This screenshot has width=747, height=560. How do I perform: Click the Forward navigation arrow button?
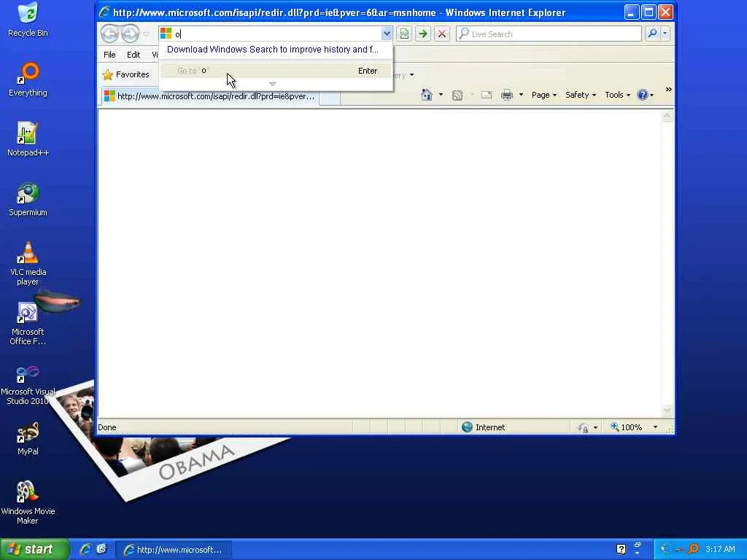[130, 34]
